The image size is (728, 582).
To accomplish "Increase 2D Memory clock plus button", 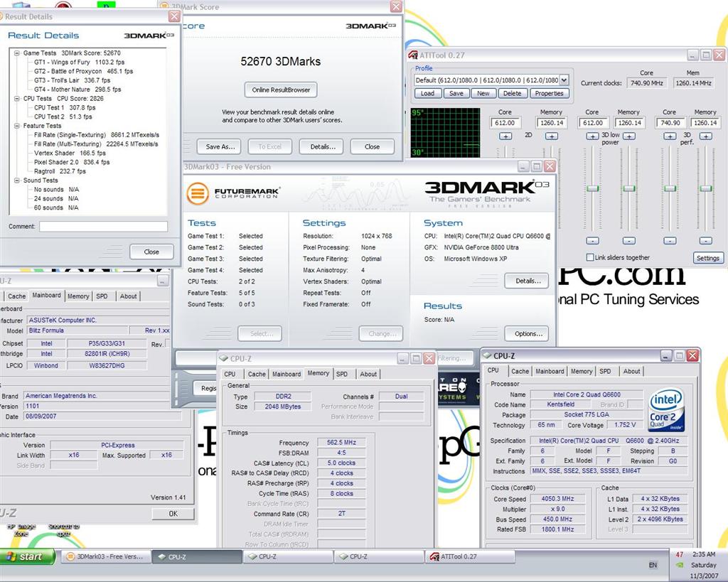I will point(551,136).
